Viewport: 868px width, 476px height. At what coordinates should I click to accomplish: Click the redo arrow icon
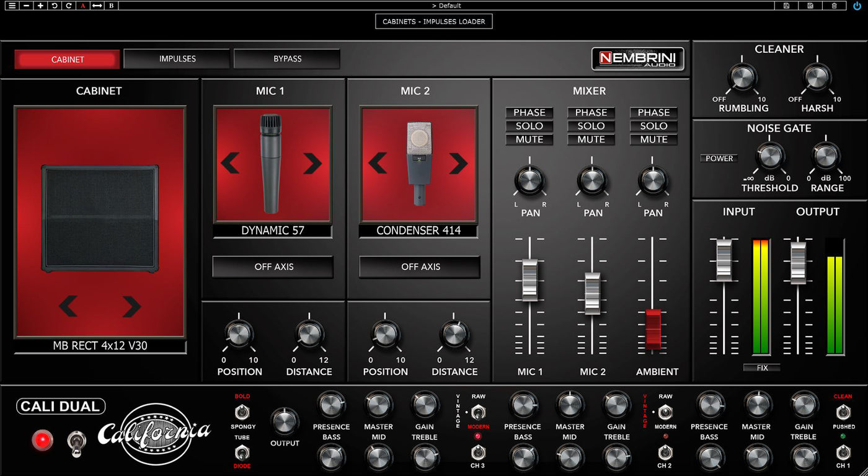click(69, 6)
